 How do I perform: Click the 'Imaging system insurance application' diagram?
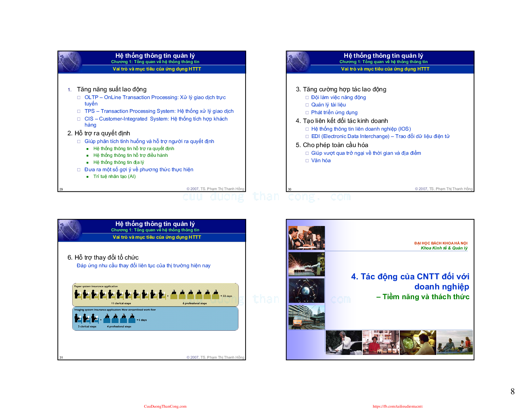[155, 319]
